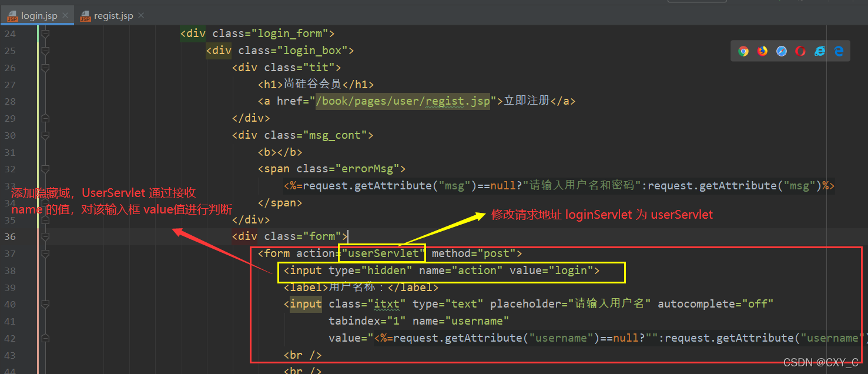Click the br tag on line 43
This screenshot has width=868, height=374.
[303, 355]
